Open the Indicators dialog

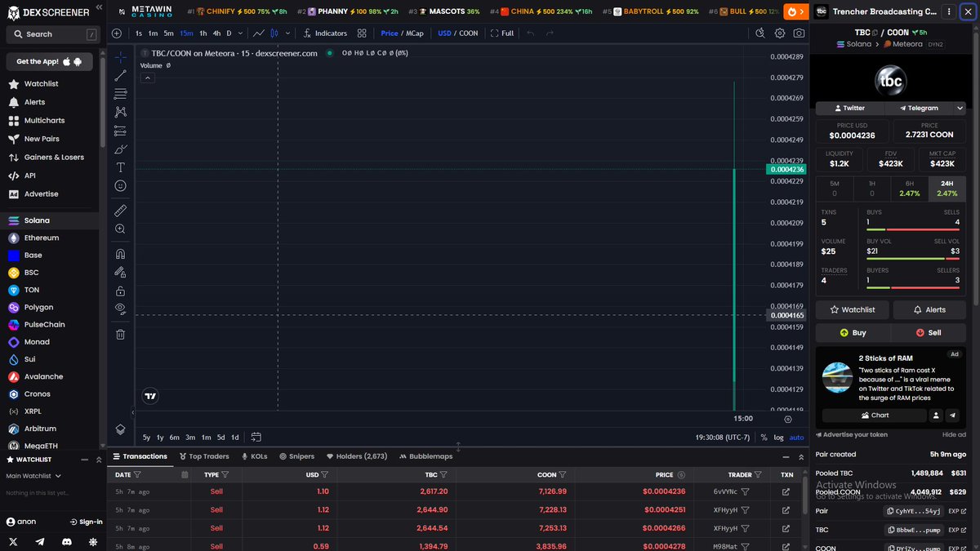[325, 33]
